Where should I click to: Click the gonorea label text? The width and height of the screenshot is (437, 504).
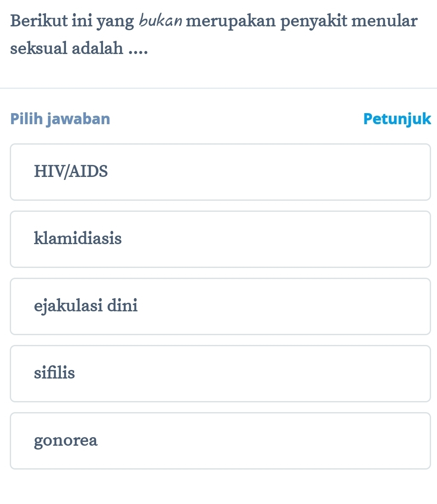coord(66,441)
